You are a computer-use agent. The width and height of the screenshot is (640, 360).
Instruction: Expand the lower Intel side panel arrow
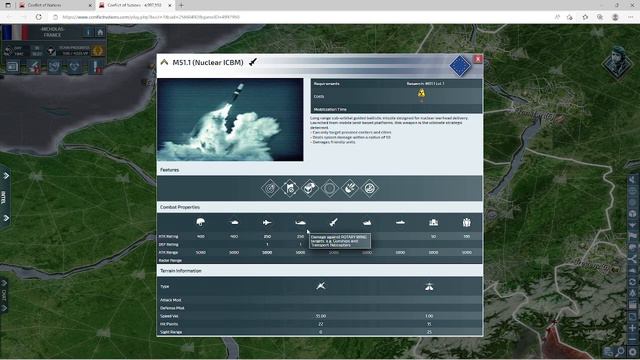click(6, 218)
